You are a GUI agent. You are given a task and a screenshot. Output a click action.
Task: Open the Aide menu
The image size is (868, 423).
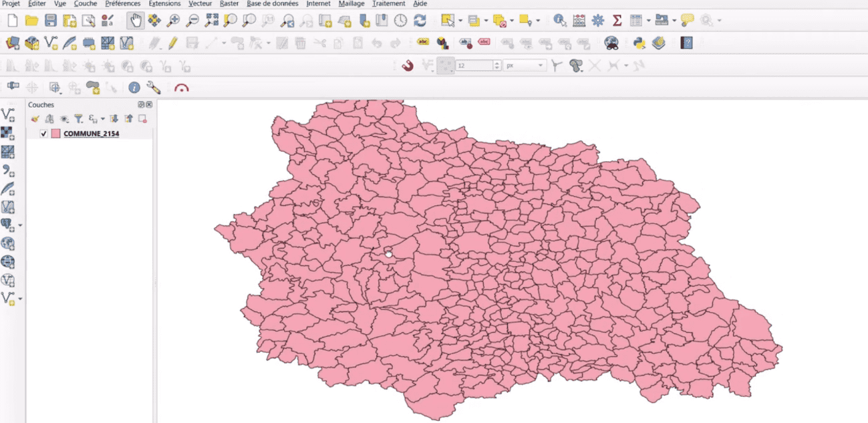[420, 3]
